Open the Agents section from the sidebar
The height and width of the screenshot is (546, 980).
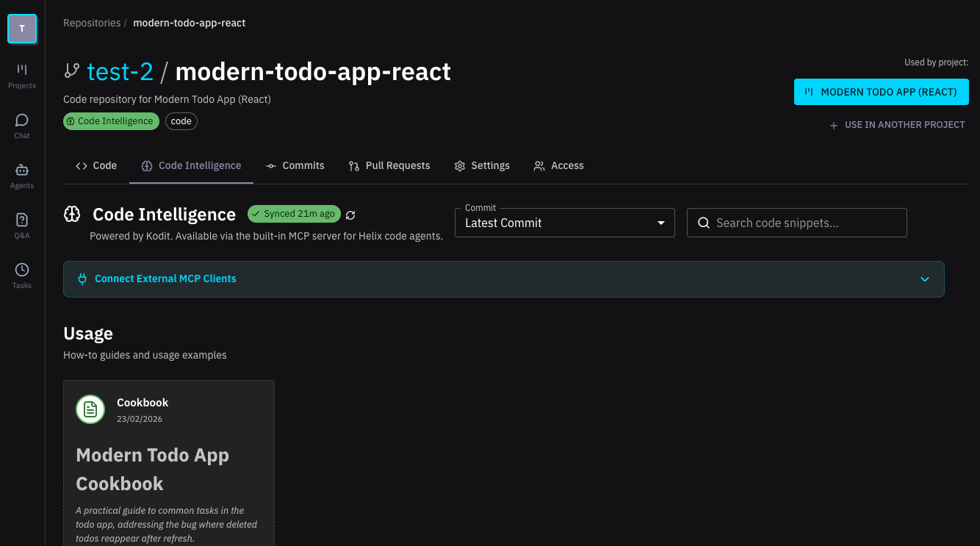21,175
